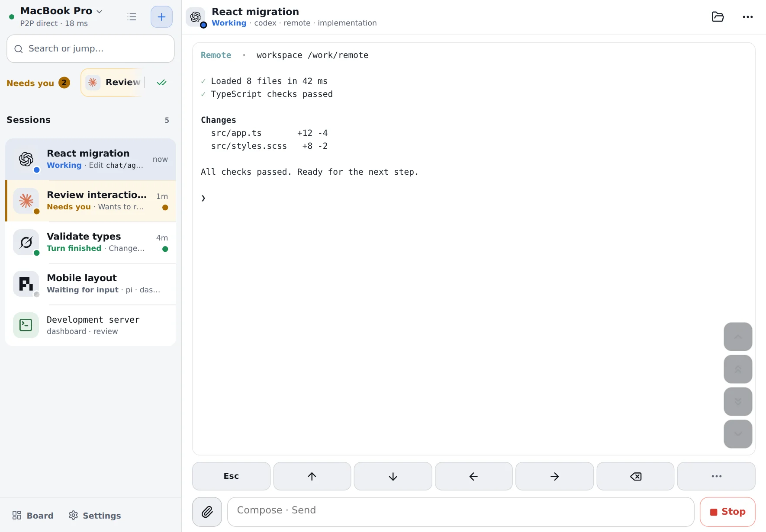
Task: Jump terminal page down with double chevron
Action: pos(738,401)
